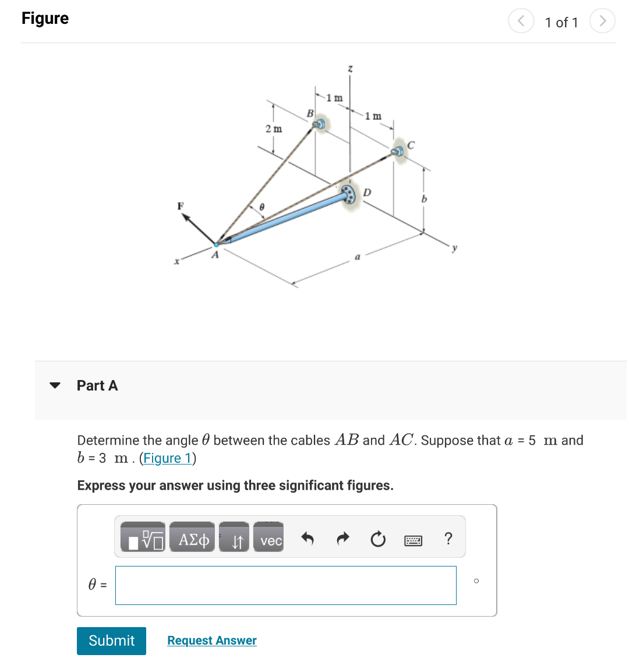This screenshot has height=672, width=629.
Task: Redo the last undone entry
Action: pyautogui.click(x=342, y=539)
